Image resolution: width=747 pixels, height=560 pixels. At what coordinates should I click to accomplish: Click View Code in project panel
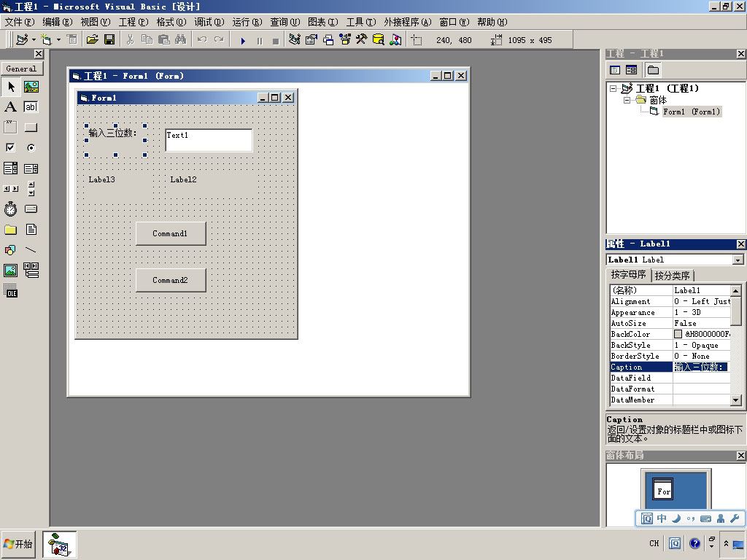tap(615, 70)
